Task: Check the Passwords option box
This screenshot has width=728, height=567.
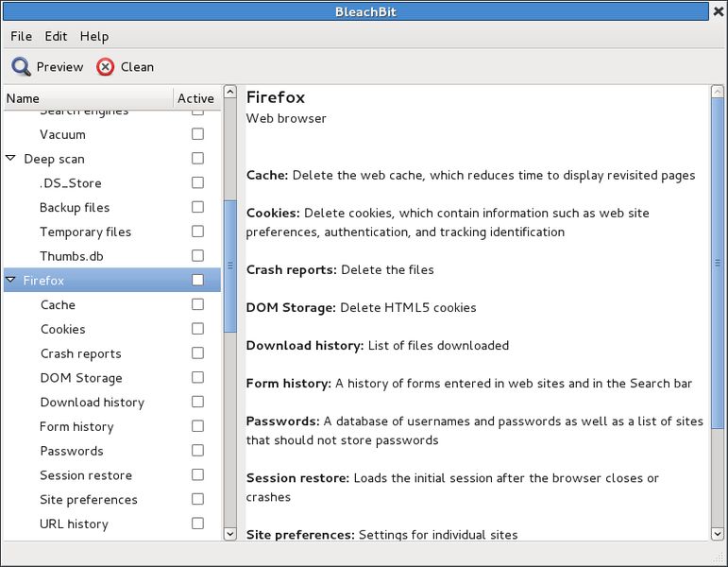Action: 197,451
